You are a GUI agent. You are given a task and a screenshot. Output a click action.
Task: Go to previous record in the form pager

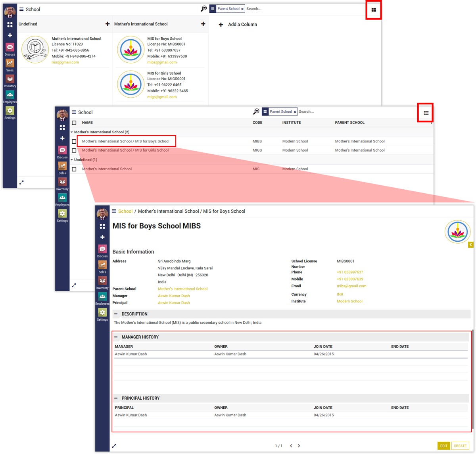(x=291, y=446)
